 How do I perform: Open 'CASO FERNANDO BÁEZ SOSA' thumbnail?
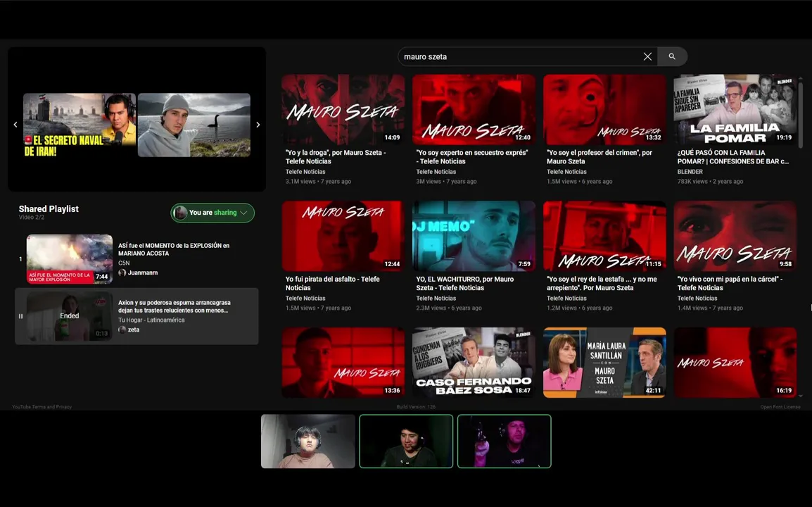coord(474,363)
